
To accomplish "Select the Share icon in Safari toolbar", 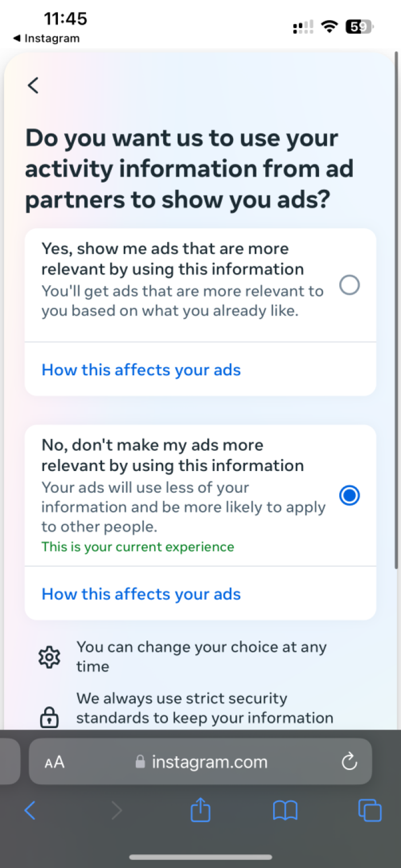I will tap(200, 810).
